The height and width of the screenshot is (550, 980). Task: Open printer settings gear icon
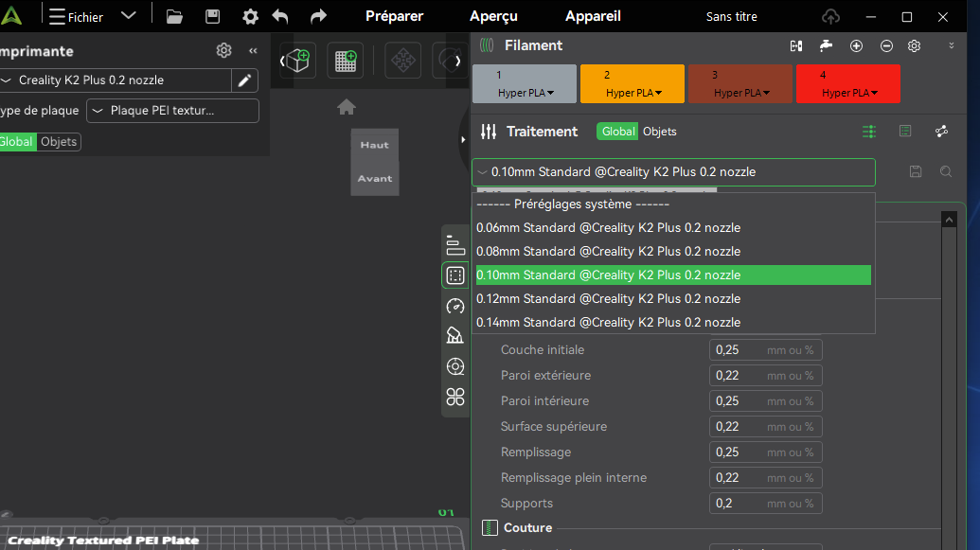[x=223, y=50]
